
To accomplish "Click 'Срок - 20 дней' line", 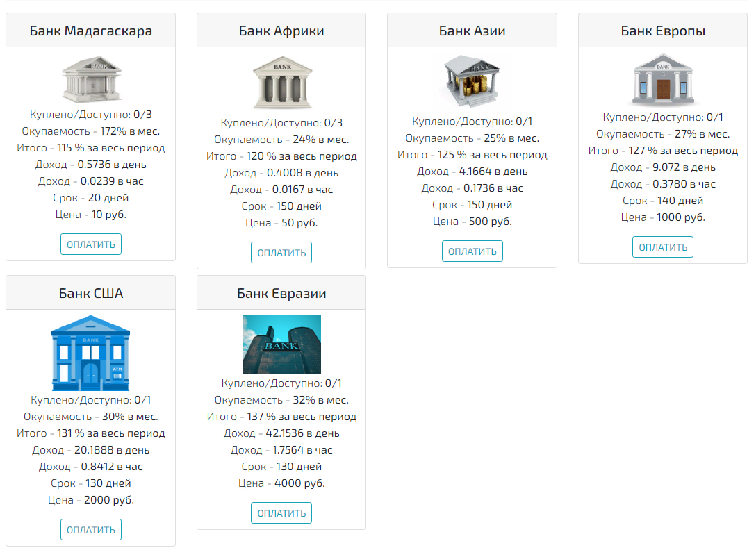I will point(90,198).
